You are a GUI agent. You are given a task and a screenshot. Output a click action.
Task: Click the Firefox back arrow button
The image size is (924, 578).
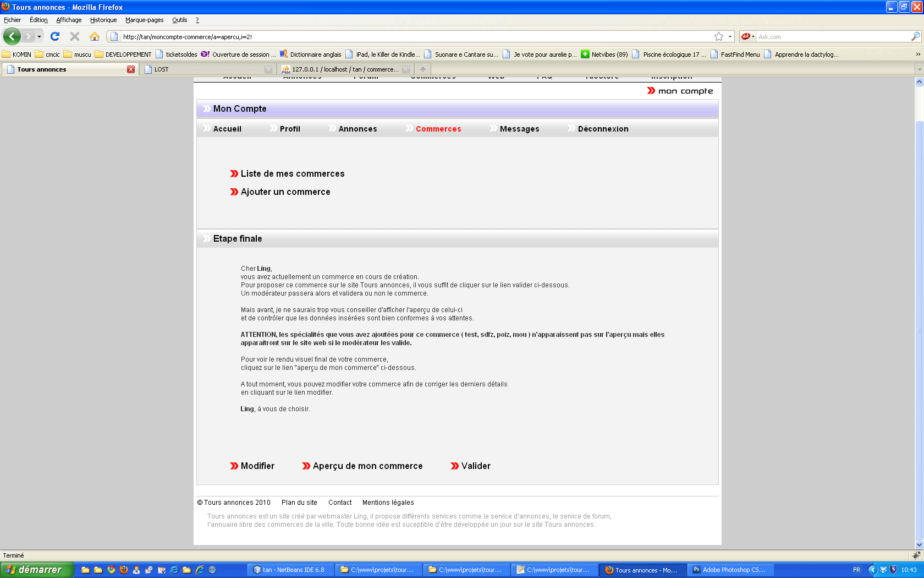tap(12, 36)
